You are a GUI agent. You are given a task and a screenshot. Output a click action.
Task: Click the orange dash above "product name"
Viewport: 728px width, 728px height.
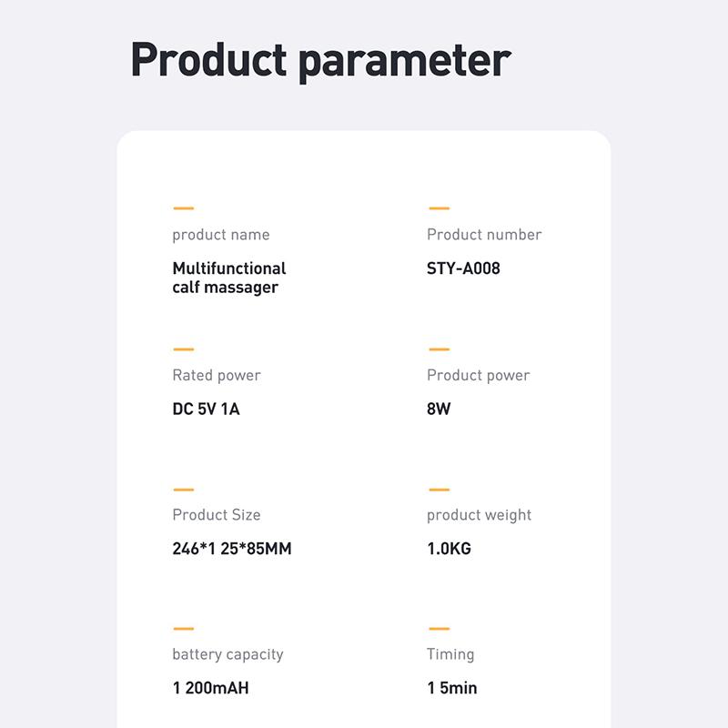(183, 208)
